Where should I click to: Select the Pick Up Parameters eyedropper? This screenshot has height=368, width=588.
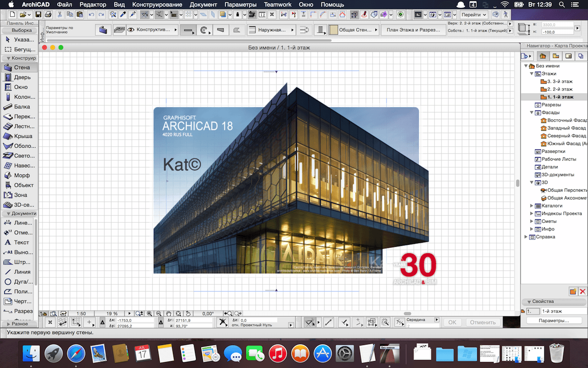[123, 15]
